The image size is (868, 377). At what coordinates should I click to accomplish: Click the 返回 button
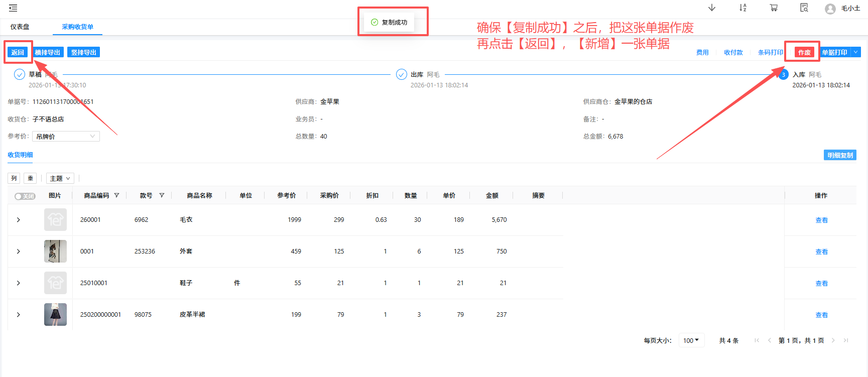(18, 52)
